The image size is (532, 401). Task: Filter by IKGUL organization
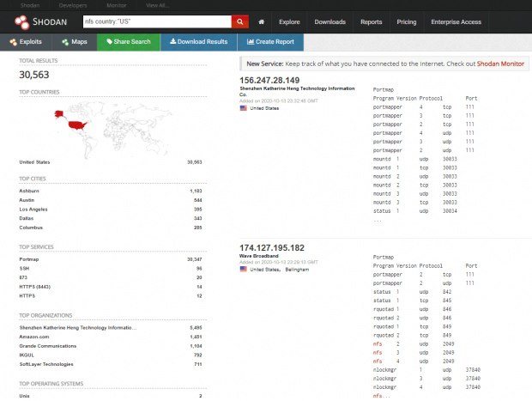pos(27,355)
